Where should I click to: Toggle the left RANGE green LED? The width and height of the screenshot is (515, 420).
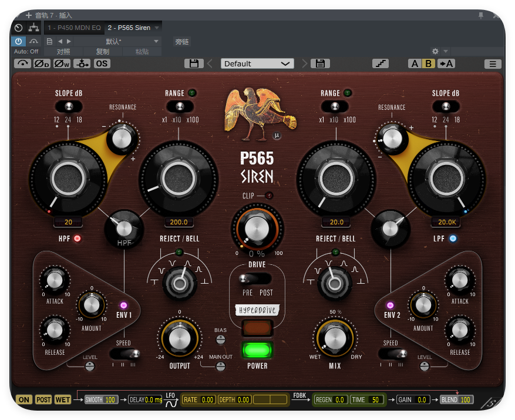tap(192, 93)
